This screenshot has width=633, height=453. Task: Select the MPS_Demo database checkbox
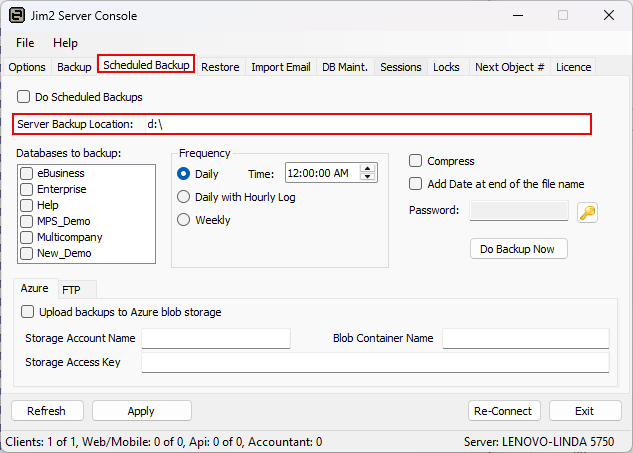coord(27,221)
